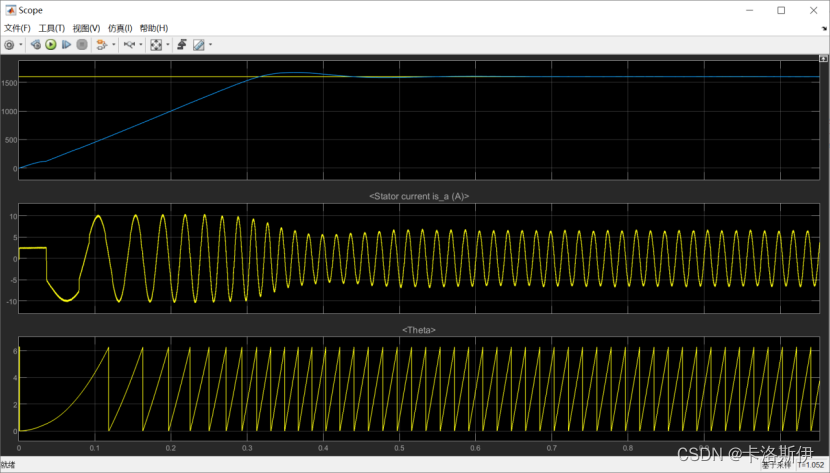The height and width of the screenshot is (473, 830).
Task: Open the 文件(F) menu
Action: pos(17,28)
